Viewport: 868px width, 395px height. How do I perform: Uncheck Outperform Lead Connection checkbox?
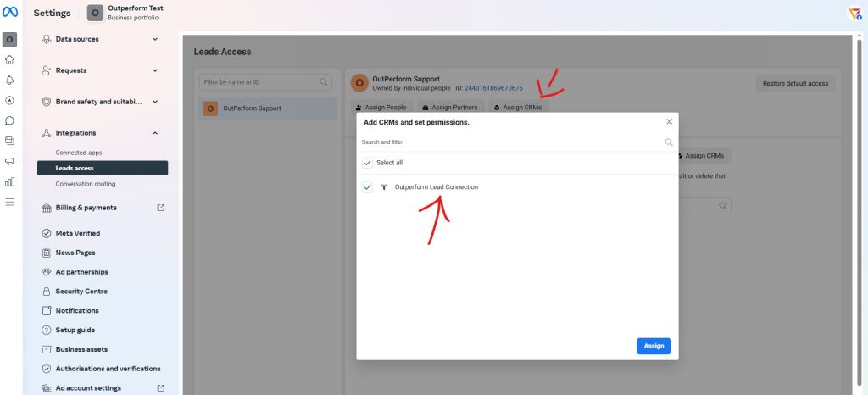(367, 187)
